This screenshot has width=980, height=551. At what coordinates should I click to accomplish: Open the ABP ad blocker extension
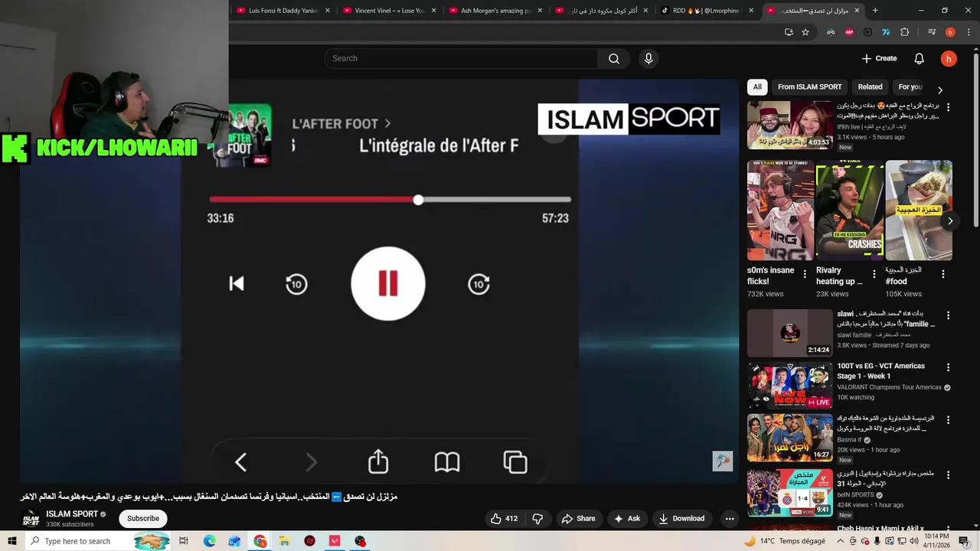coord(849,32)
